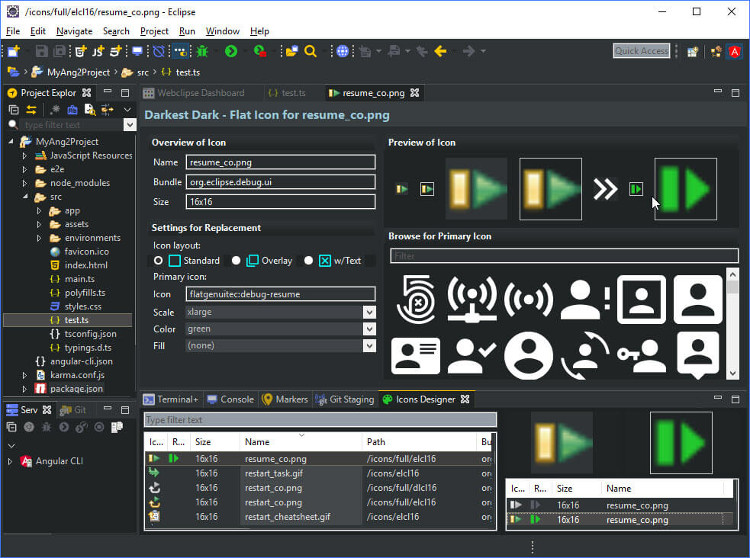This screenshot has width=750, height=558.
Task: Open the Color dropdown showing green
Action: coord(280,329)
